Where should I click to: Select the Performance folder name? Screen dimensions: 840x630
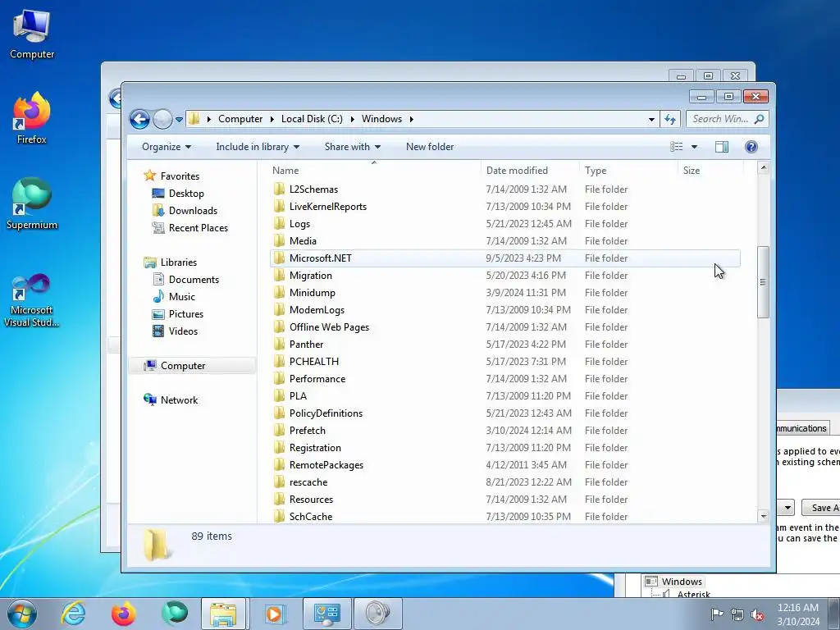coord(317,379)
